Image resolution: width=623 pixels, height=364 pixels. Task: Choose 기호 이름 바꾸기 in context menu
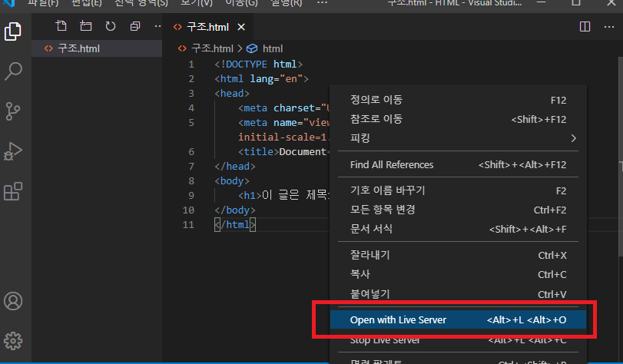tap(458, 190)
